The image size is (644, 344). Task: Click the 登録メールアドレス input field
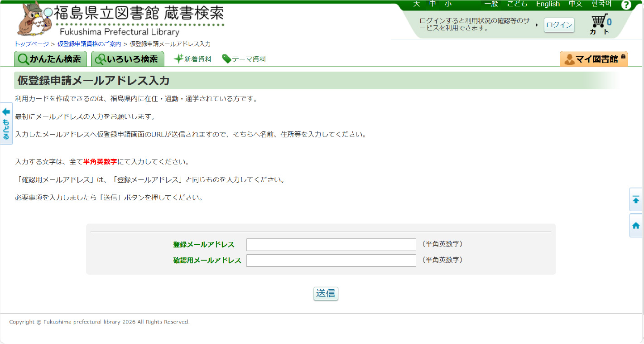(x=331, y=245)
